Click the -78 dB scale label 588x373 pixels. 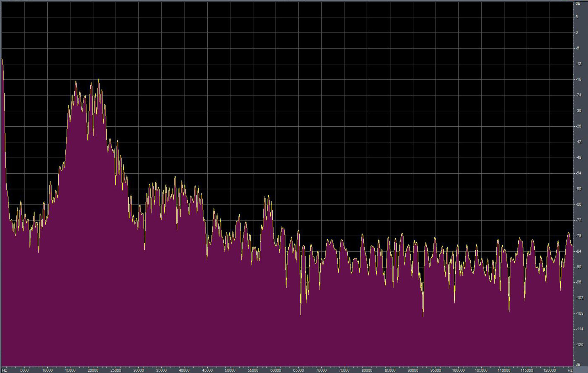pyautogui.click(x=578, y=236)
